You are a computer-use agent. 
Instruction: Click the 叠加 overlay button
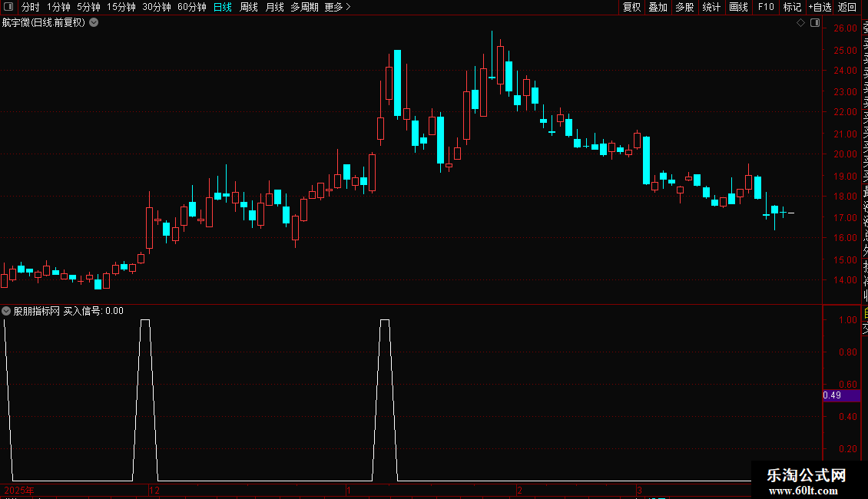click(658, 7)
